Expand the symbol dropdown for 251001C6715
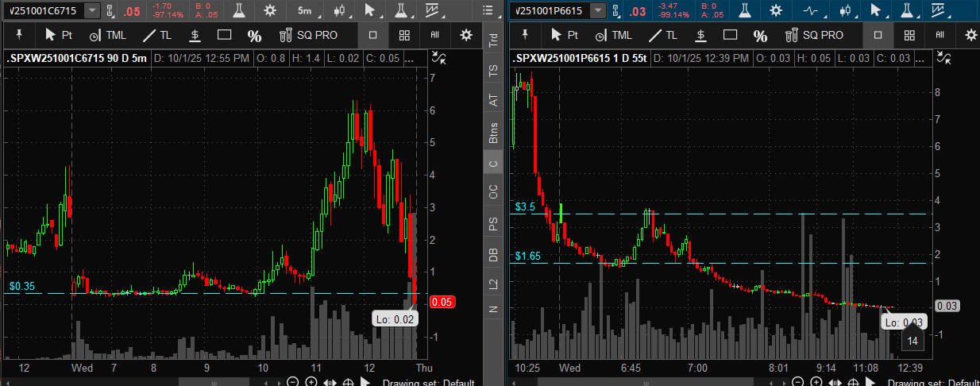This screenshot has width=980, height=386. click(92, 11)
